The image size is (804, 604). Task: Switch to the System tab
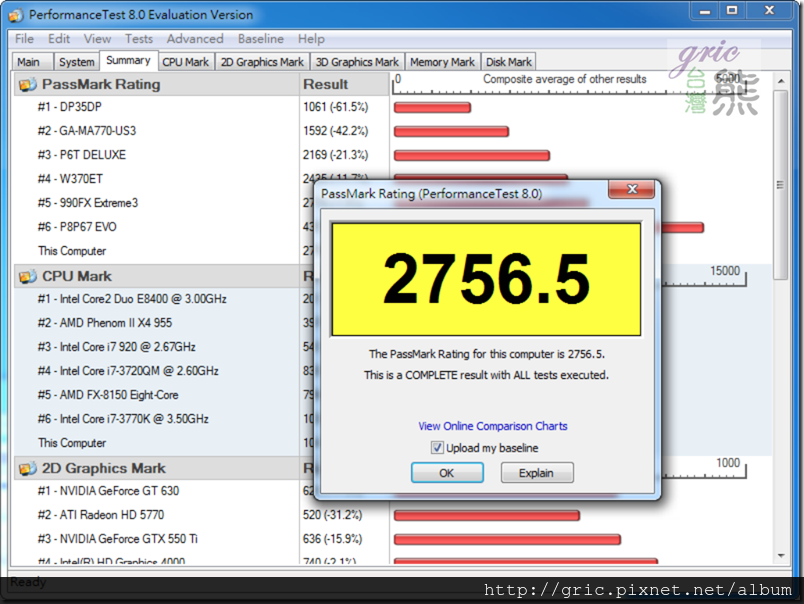(76, 62)
